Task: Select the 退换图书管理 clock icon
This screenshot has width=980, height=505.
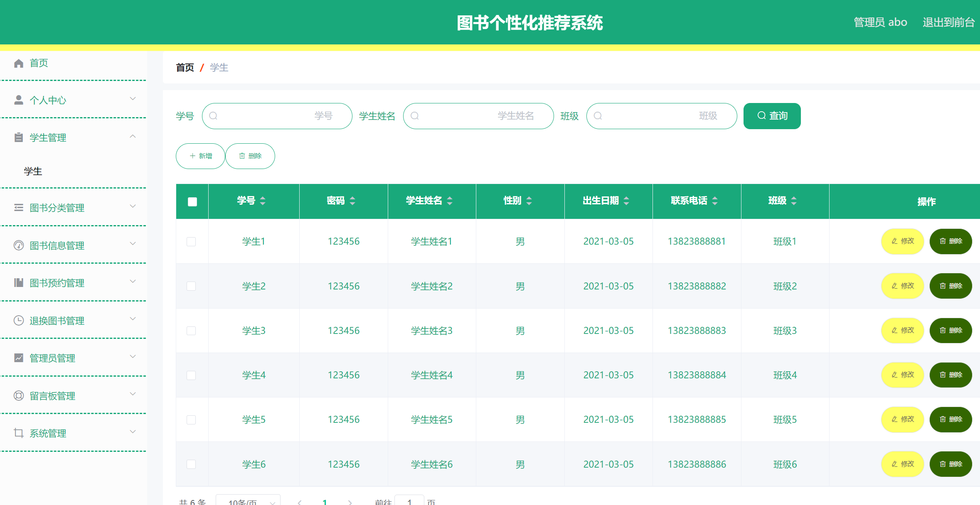Action: point(18,321)
